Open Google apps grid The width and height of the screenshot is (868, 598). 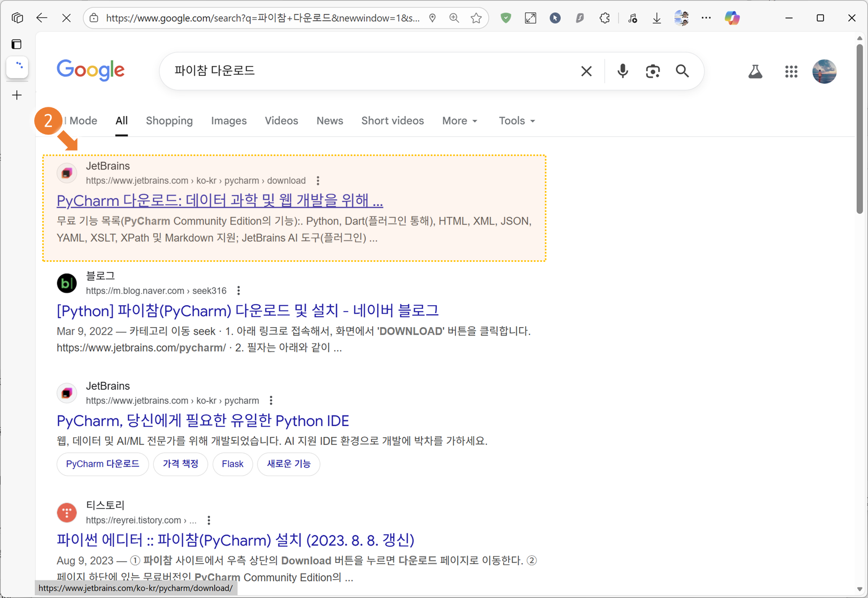tap(791, 71)
